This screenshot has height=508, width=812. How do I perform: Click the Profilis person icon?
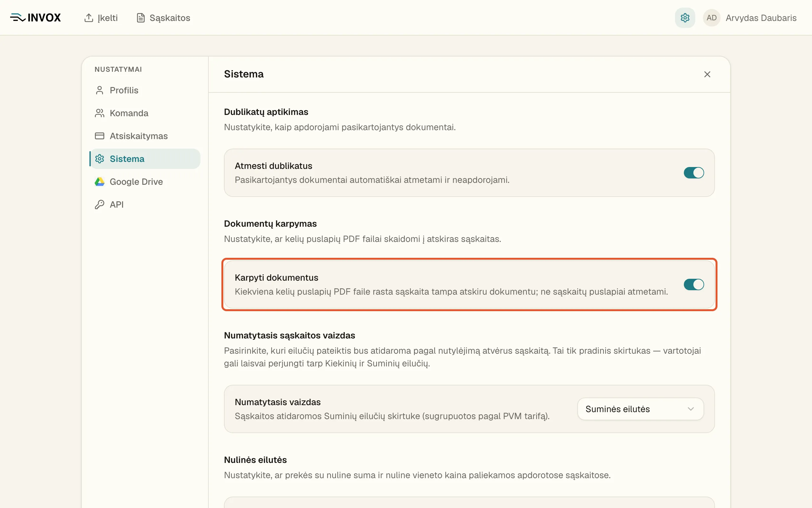99,90
